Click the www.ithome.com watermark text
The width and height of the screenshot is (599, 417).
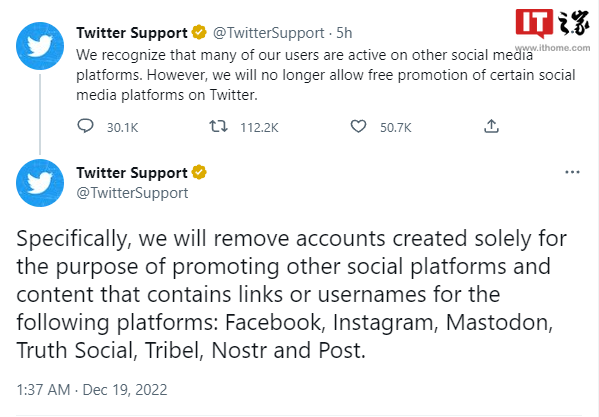point(552,48)
